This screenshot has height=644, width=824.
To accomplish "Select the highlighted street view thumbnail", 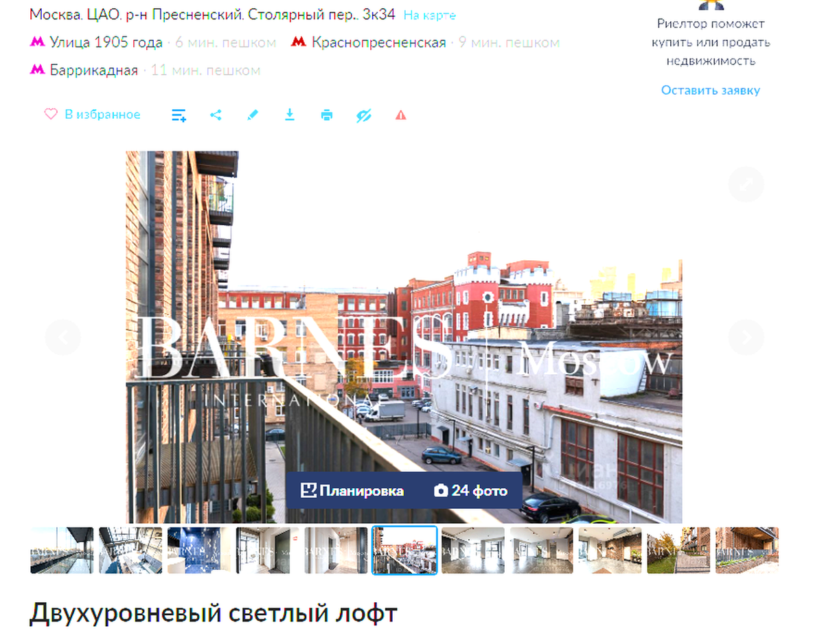I will tap(404, 550).
